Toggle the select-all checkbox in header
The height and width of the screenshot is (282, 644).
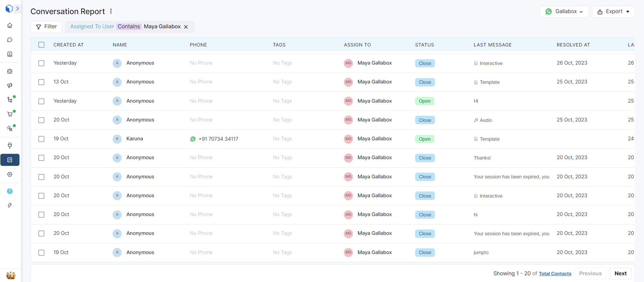point(41,45)
